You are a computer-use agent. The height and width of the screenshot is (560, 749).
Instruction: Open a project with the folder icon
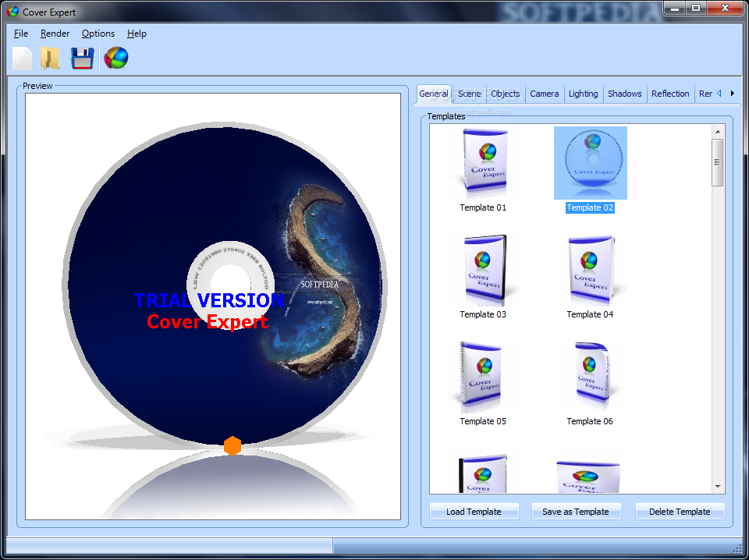click(51, 58)
